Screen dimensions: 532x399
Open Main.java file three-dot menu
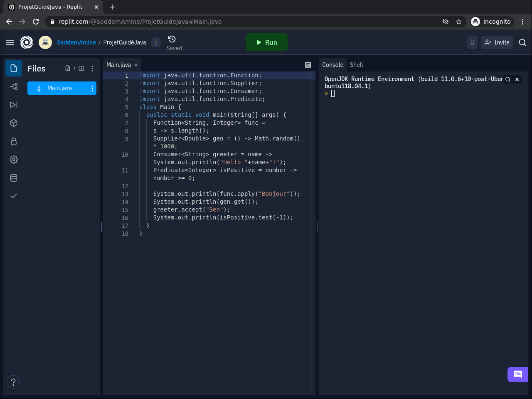92,88
